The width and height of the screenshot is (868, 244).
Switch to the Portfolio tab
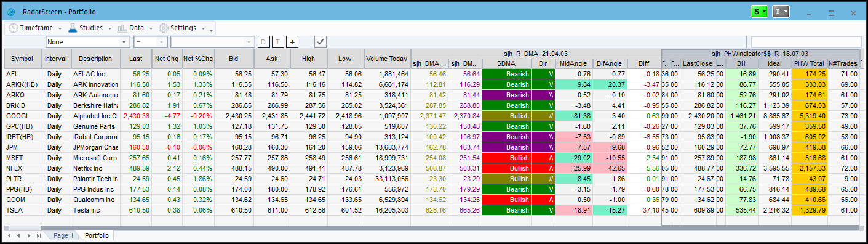97,236
